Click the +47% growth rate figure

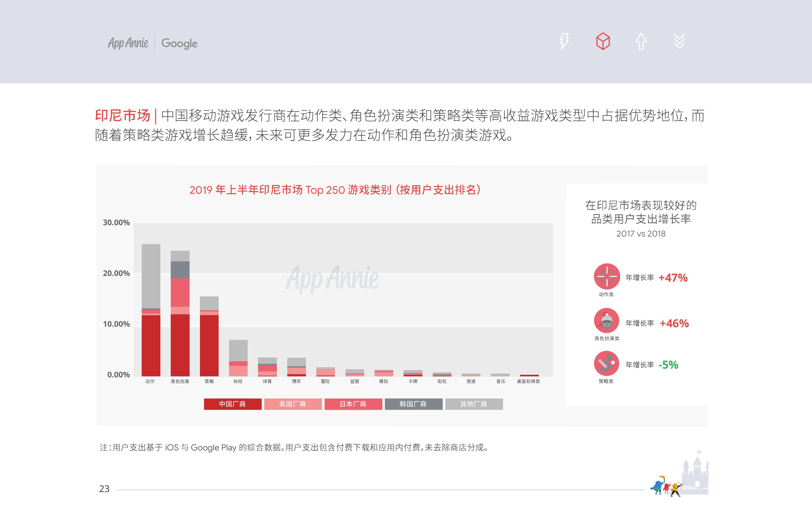coord(673,278)
